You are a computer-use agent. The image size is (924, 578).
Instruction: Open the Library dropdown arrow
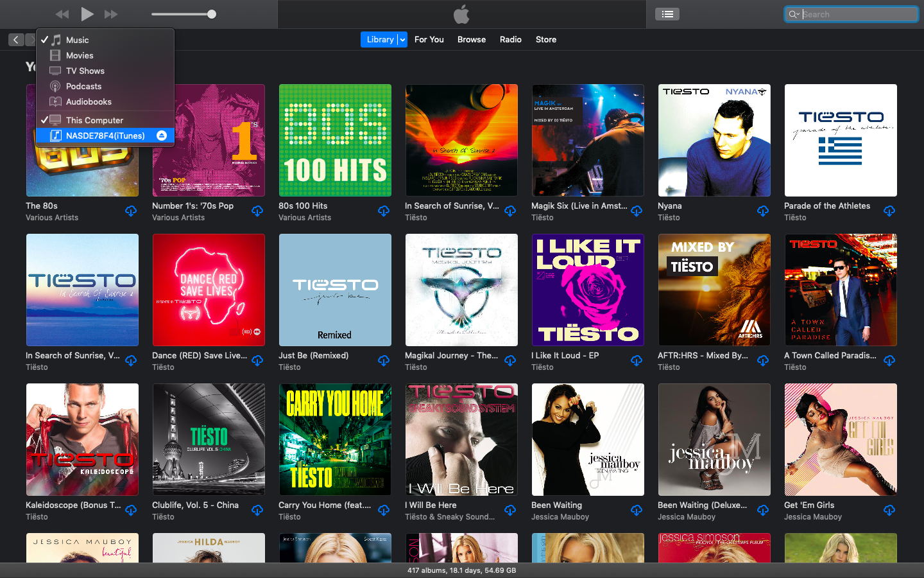[402, 40]
